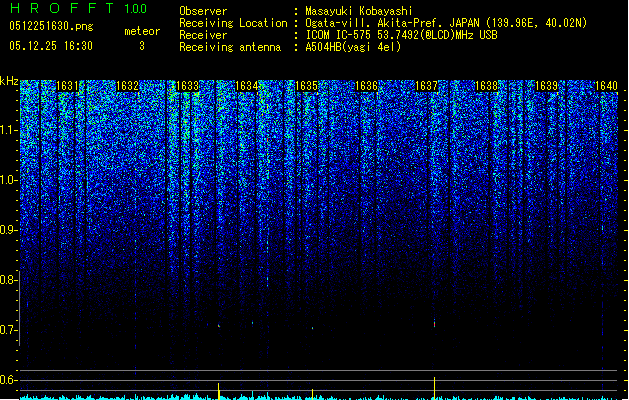
Task: Click the yellow intensity spike after 1633
Action: tap(219, 391)
